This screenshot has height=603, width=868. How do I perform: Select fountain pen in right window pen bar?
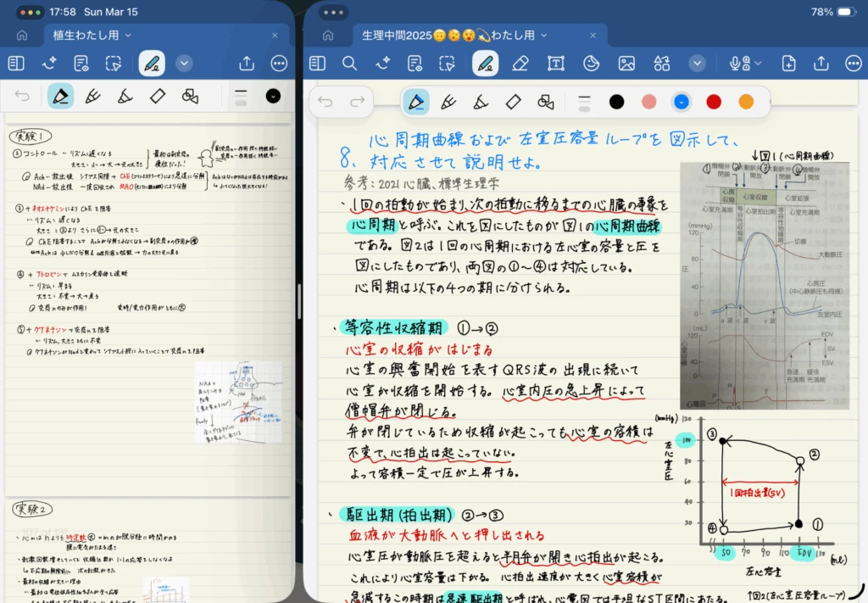coord(415,102)
